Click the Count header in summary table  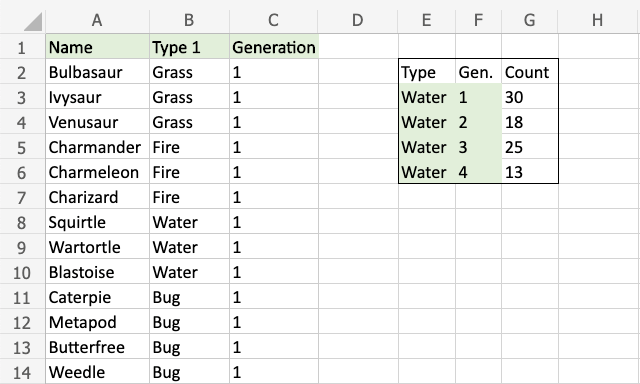[529, 72]
